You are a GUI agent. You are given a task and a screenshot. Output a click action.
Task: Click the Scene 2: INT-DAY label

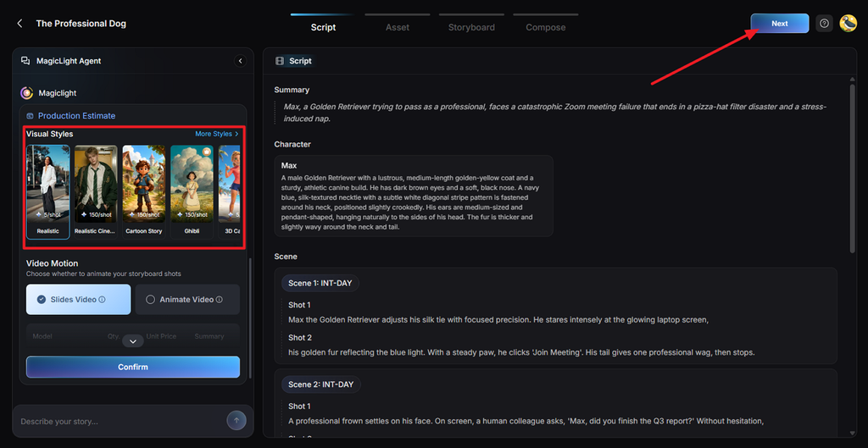coord(321,384)
